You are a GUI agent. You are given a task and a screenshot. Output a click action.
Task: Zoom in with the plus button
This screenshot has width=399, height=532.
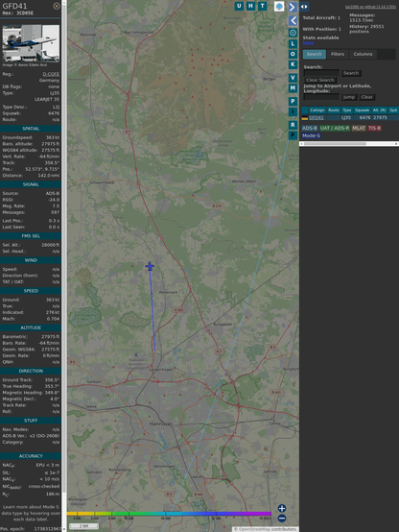tap(282, 508)
